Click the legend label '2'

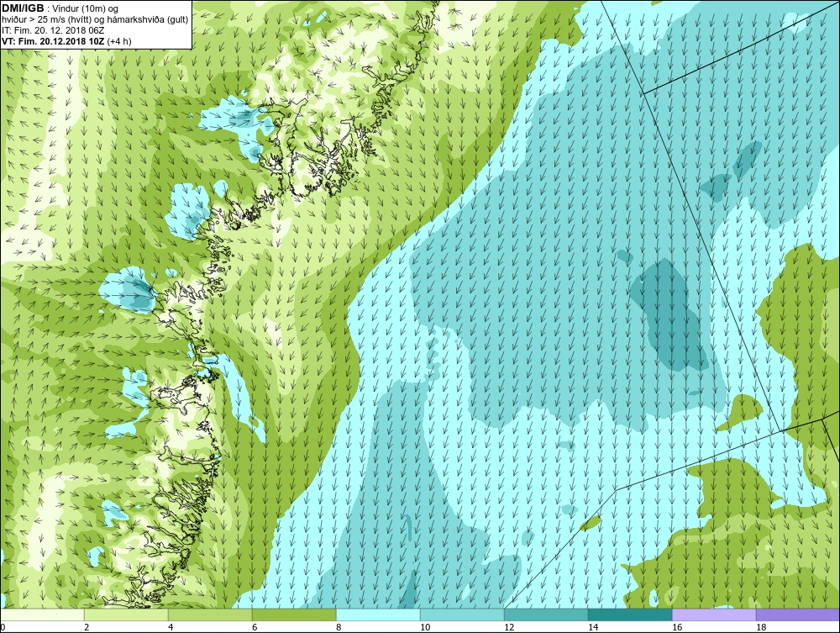tap(87, 627)
